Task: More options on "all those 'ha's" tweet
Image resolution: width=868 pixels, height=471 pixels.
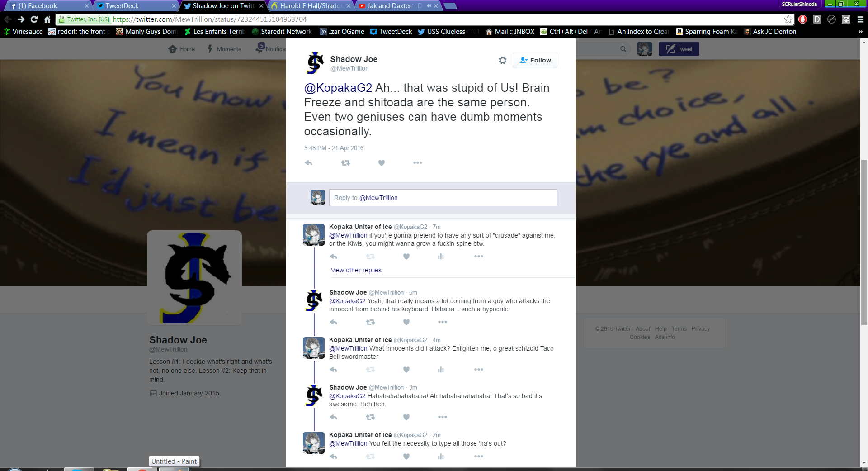Action: click(x=479, y=457)
